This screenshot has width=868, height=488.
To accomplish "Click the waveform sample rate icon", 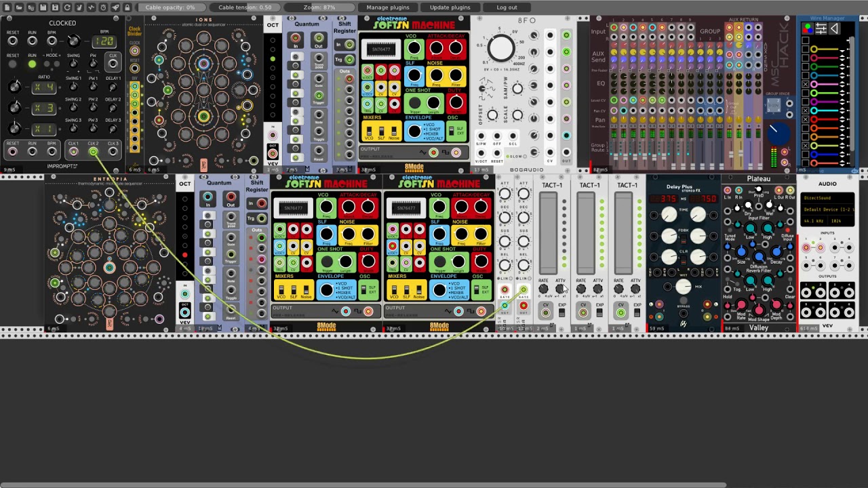I will tap(91, 7).
